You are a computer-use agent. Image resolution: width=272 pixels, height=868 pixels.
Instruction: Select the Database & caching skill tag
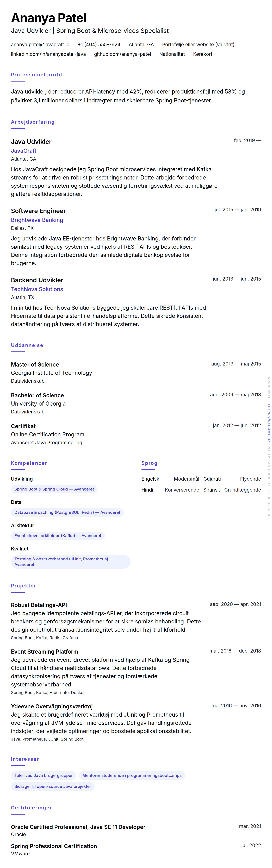click(67, 512)
